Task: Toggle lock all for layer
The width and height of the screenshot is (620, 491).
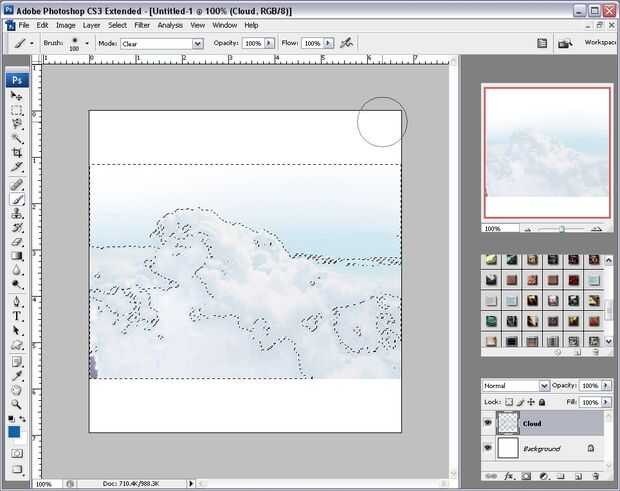Action: [x=542, y=402]
